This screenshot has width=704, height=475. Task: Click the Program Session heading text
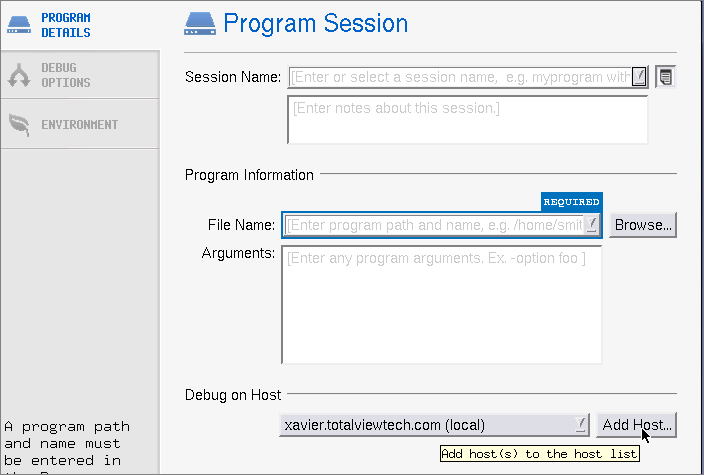[315, 24]
